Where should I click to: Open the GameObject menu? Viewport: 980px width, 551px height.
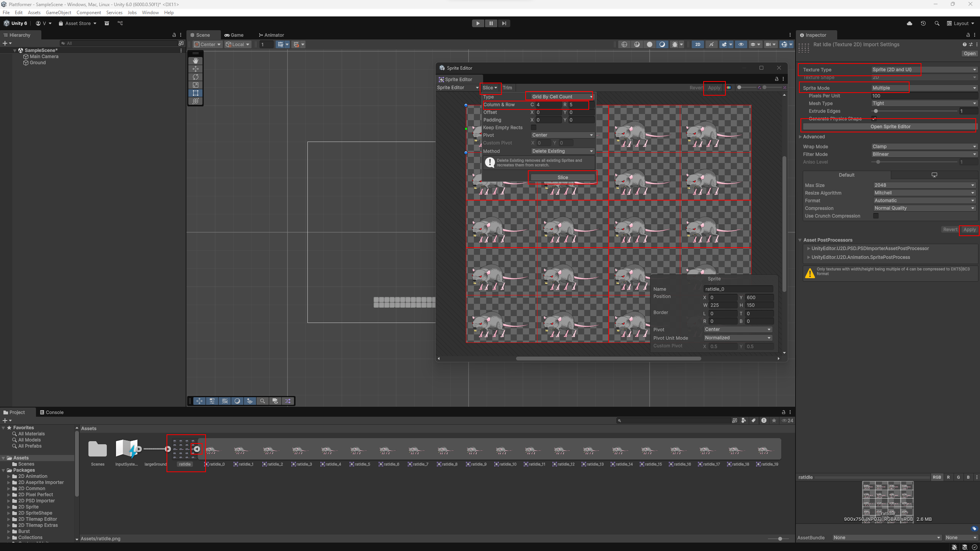[59, 13]
